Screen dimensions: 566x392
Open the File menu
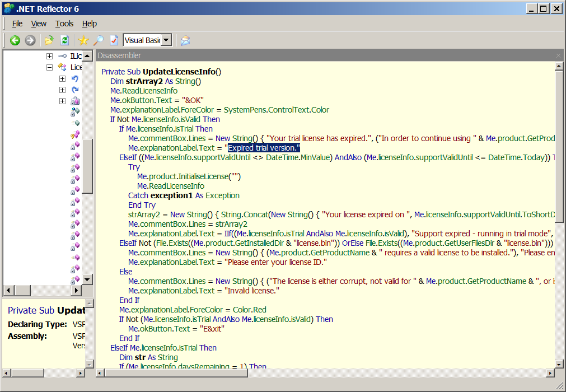(x=17, y=24)
